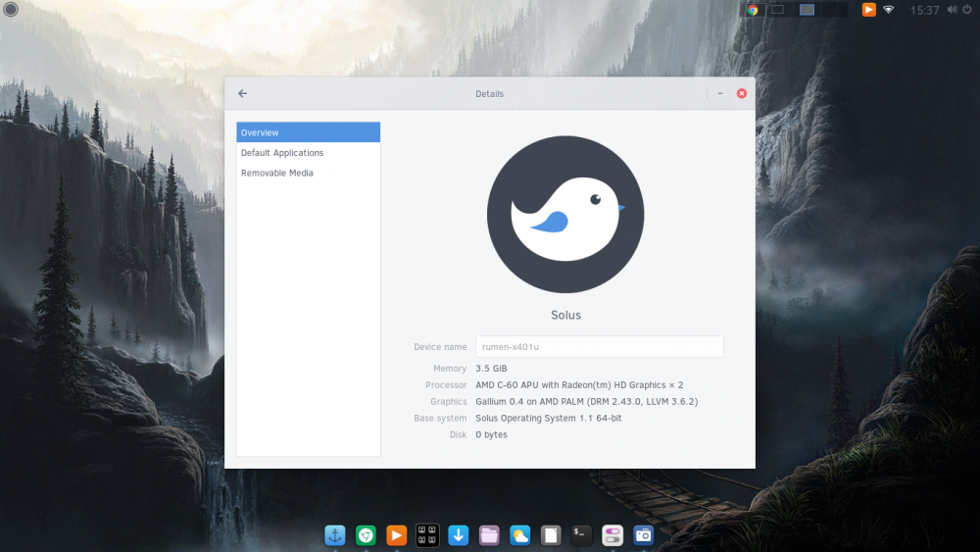Open the Wi-Fi network indicator

point(888,10)
